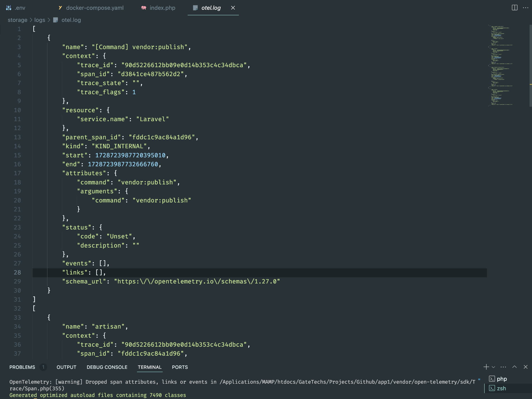This screenshot has width=532, height=399.
Task: Click the "status" key on line 23
Action: coord(77,227)
